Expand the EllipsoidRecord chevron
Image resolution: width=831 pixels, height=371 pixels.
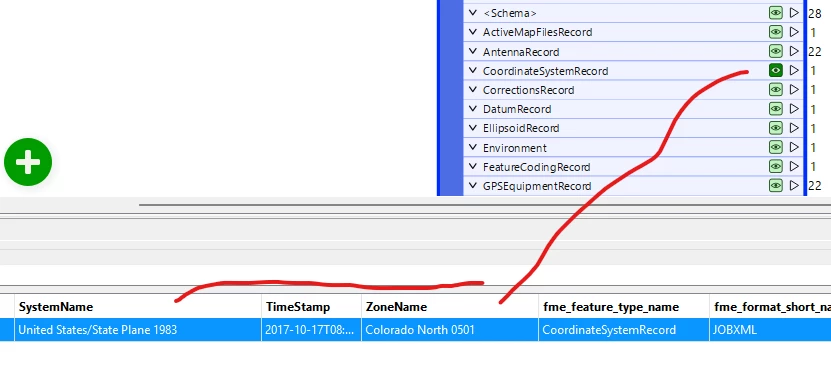[x=473, y=128]
